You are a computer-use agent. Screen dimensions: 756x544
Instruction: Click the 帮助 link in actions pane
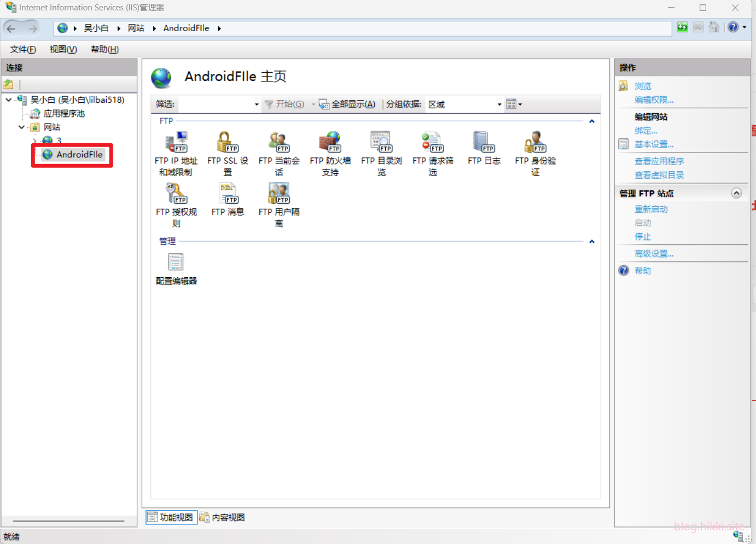pyautogui.click(x=643, y=271)
